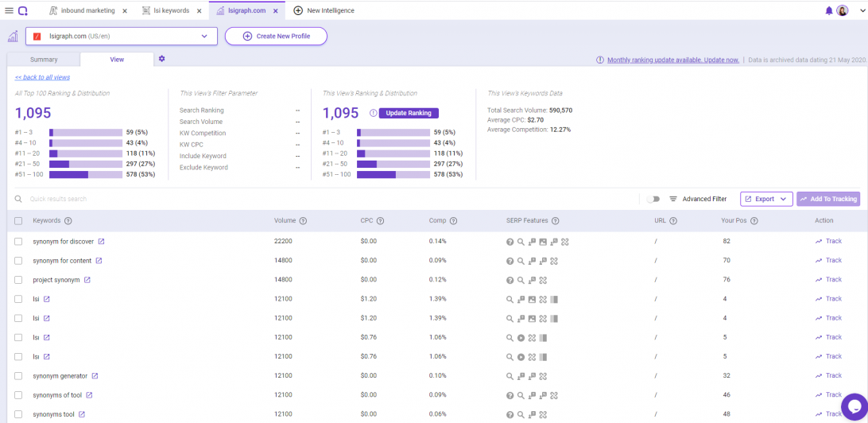
Task: Click the Volume column header
Action: tap(285, 221)
